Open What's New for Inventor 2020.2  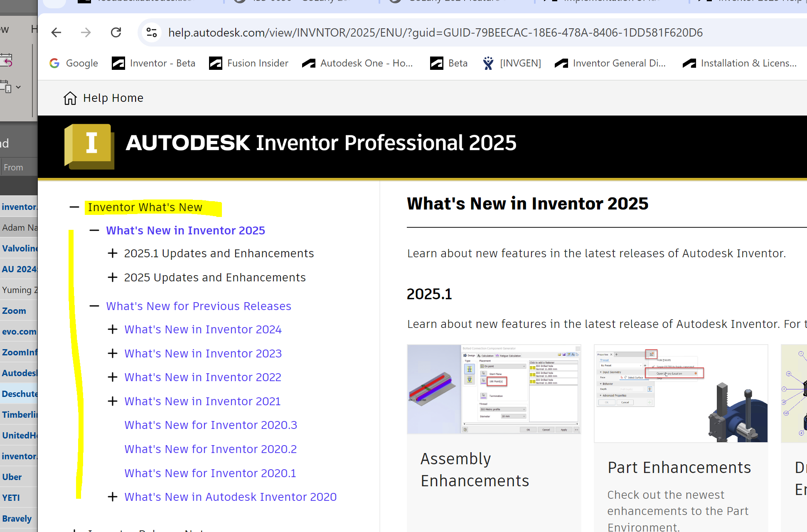tap(211, 449)
